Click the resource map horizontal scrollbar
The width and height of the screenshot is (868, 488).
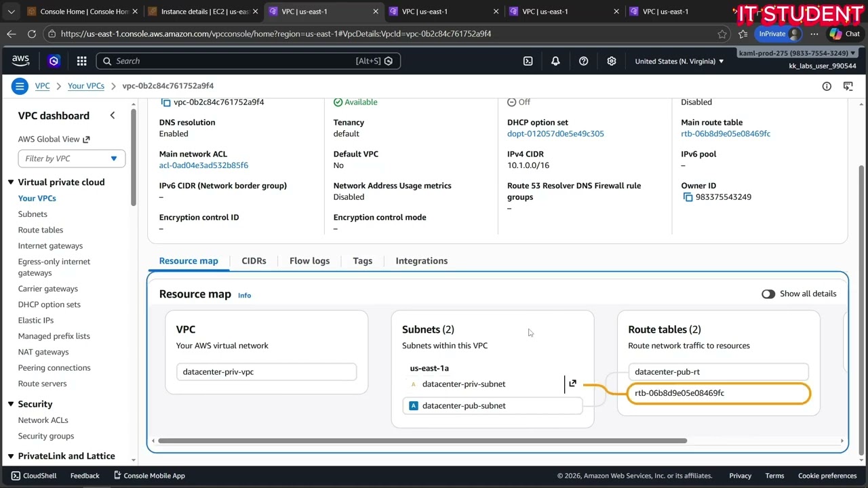pyautogui.click(x=422, y=441)
